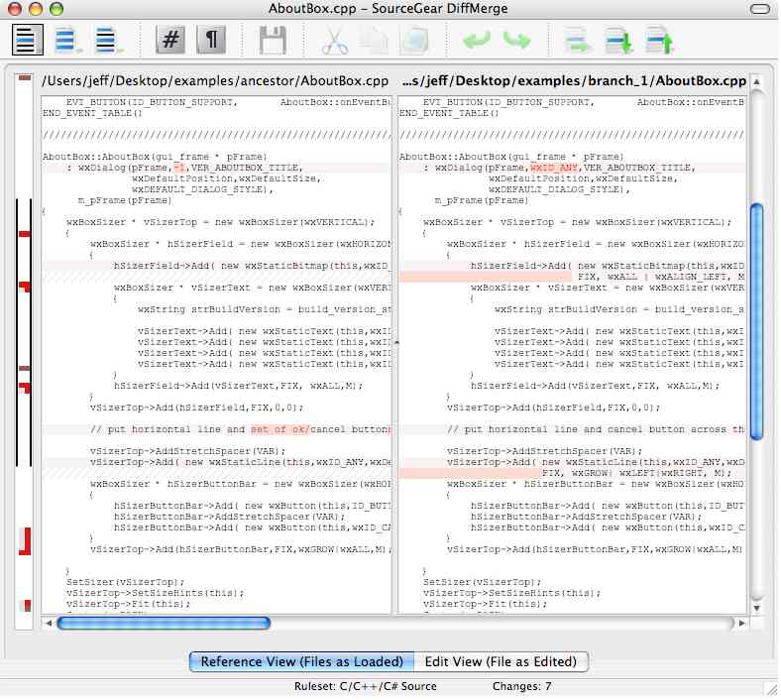Toggle whitespace display with the pilcrow icon
Image resolution: width=781 pixels, height=700 pixels.
[212, 40]
